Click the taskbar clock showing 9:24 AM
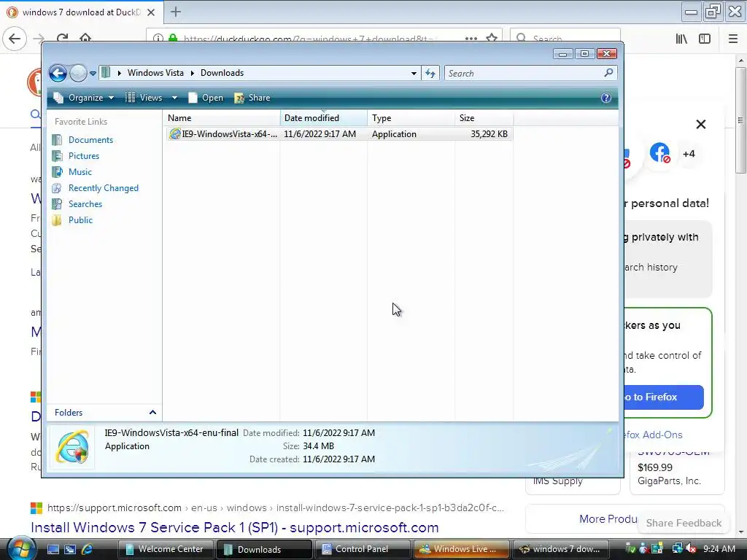 point(719,549)
